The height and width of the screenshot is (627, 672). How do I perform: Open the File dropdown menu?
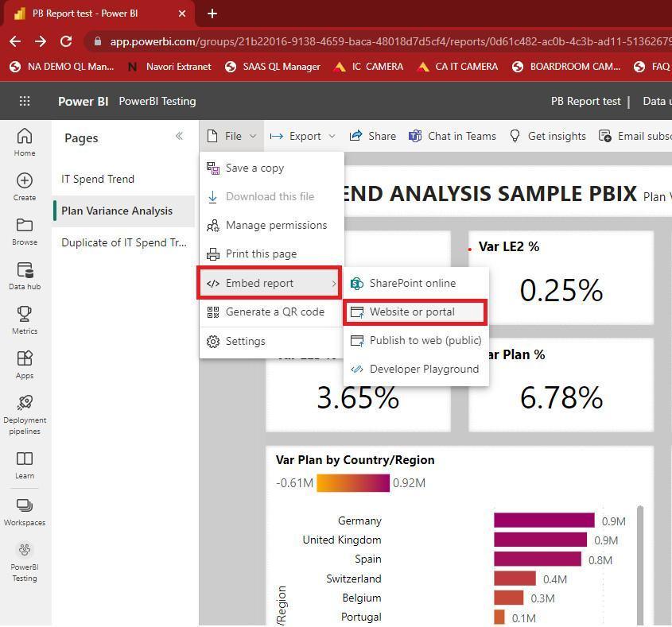pyautogui.click(x=231, y=136)
